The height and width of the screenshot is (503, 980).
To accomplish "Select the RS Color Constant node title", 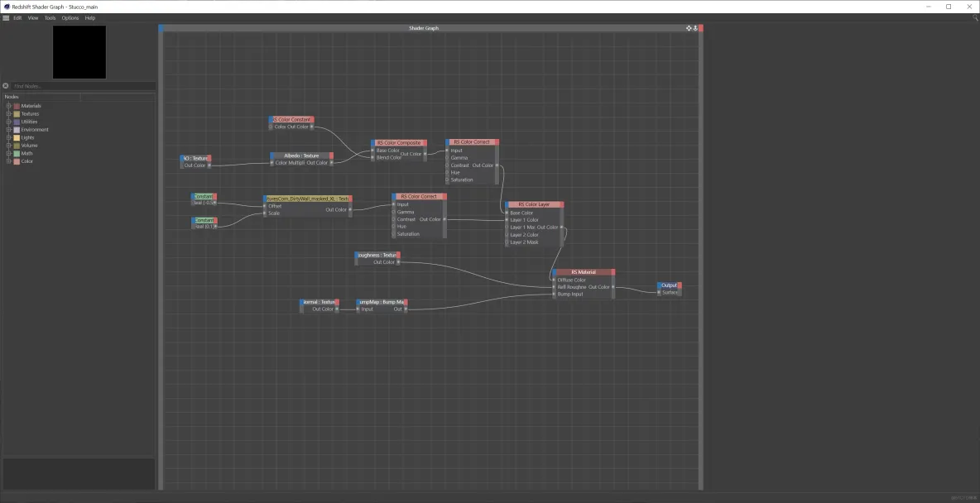I will point(291,119).
